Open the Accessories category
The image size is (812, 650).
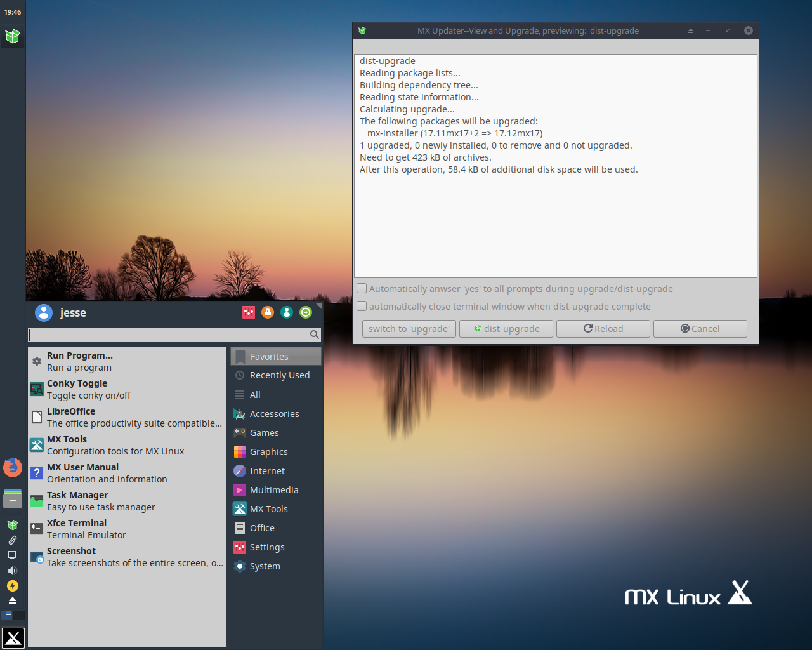point(276,414)
